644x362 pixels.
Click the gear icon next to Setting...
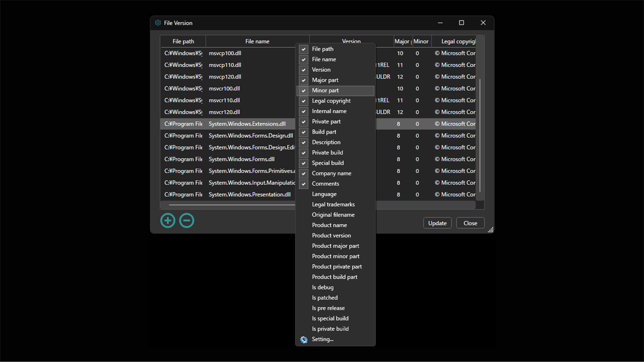coord(303,339)
